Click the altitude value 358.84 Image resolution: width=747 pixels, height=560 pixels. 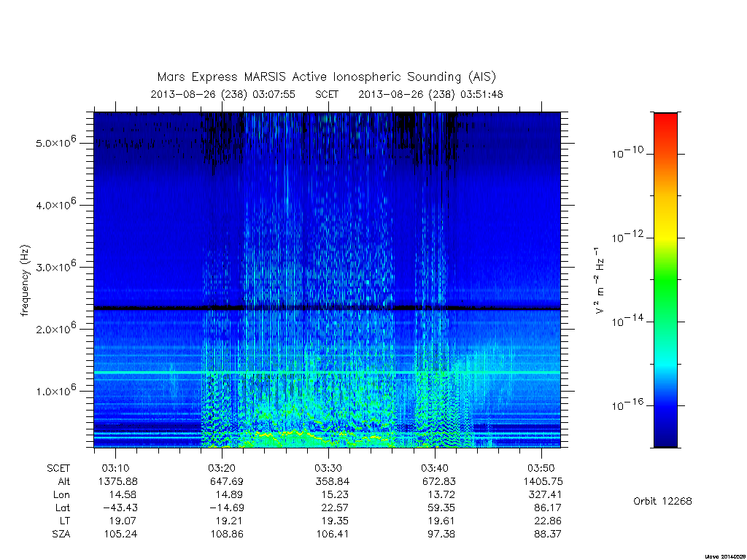tap(332, 481)
